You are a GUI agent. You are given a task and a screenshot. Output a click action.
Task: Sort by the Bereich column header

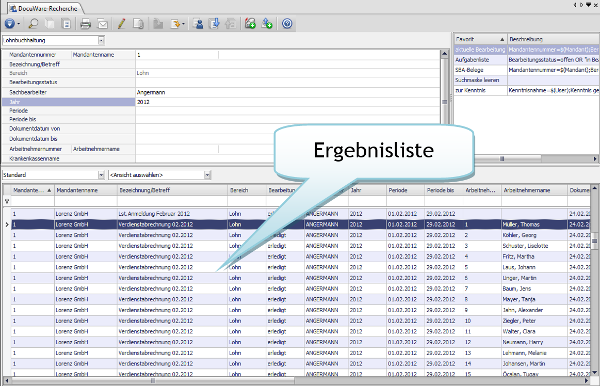247,190
